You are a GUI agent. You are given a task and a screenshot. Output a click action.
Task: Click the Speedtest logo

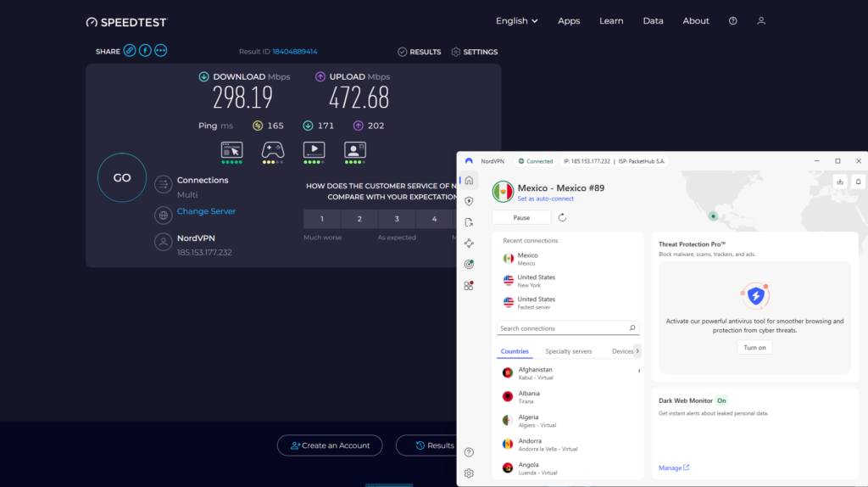tap(126, 22)
